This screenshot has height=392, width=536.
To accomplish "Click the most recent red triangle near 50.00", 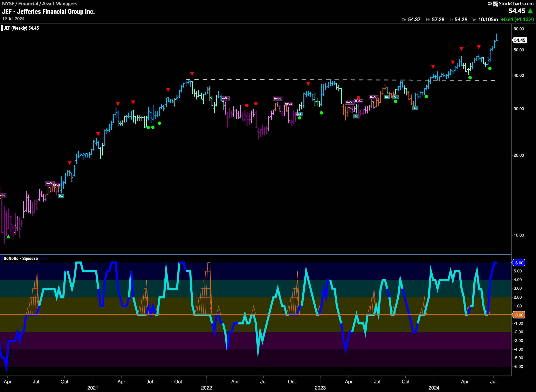I will (479, 47).
